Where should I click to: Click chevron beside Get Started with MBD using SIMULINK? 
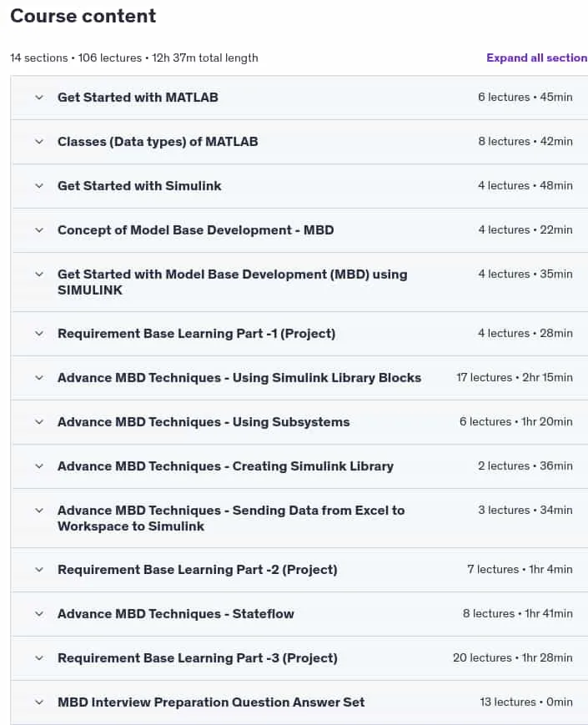pos(39,274)
